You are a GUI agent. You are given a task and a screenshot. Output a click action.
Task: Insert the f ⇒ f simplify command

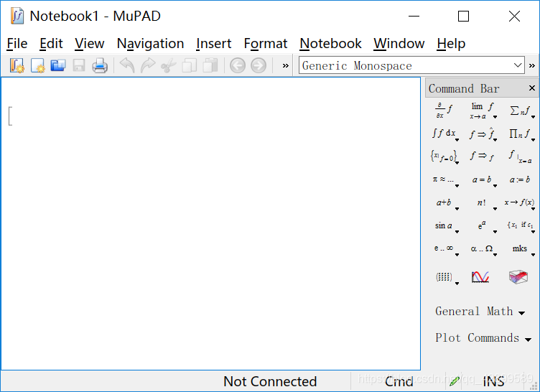482,157
